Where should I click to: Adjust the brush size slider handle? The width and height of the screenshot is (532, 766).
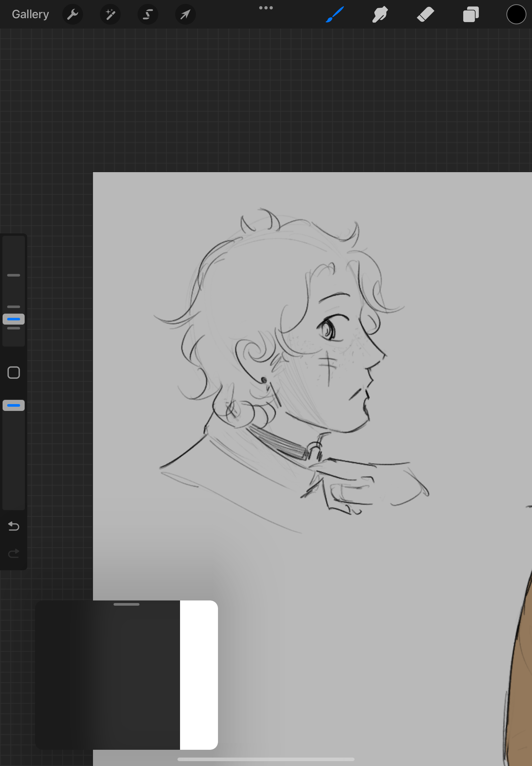point(14,319)
